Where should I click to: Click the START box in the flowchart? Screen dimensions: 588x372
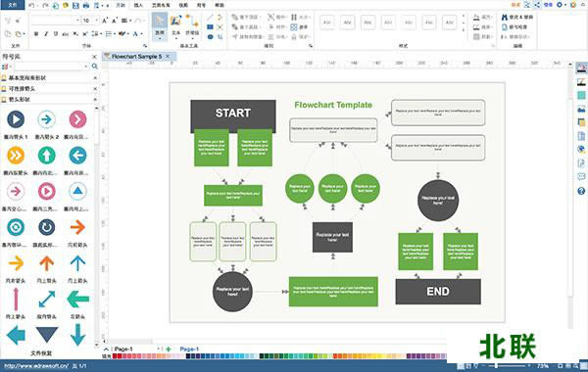[233, 113]
